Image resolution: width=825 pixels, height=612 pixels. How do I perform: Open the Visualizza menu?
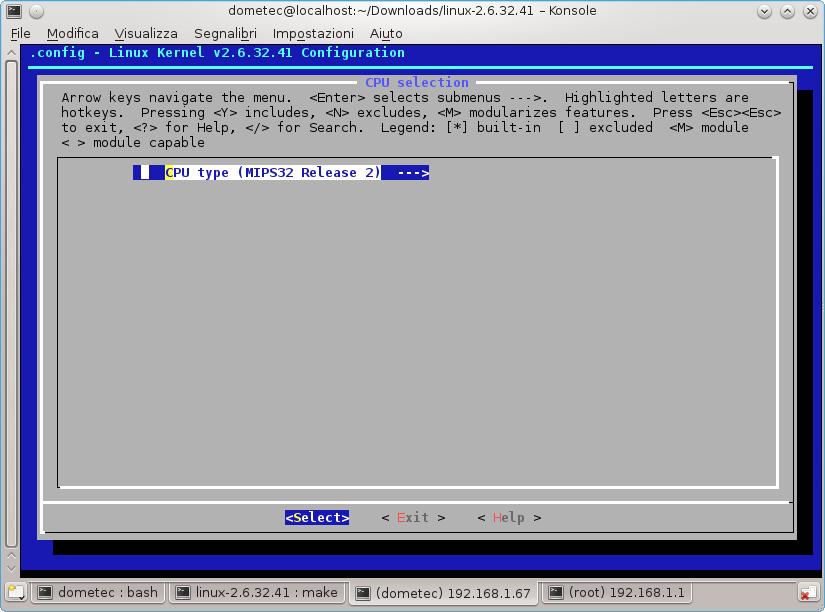coord(146,33)
